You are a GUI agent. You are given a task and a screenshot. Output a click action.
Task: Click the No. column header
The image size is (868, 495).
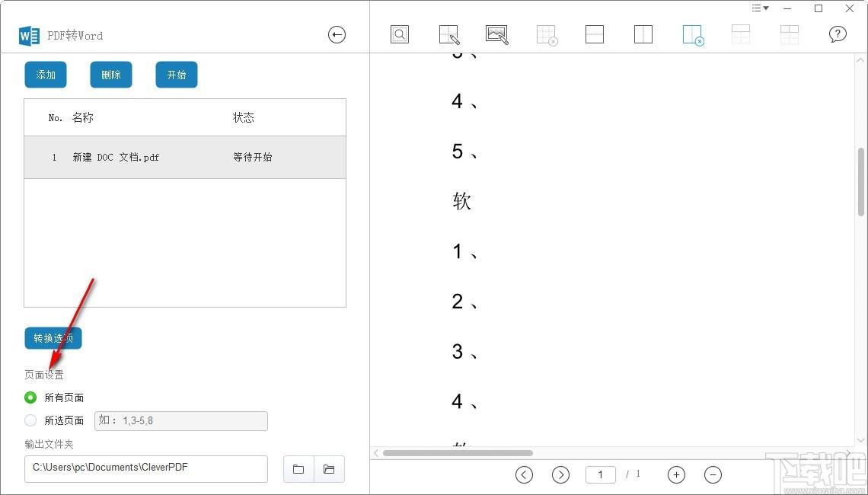pyautogui.click(x=56, y=118)
